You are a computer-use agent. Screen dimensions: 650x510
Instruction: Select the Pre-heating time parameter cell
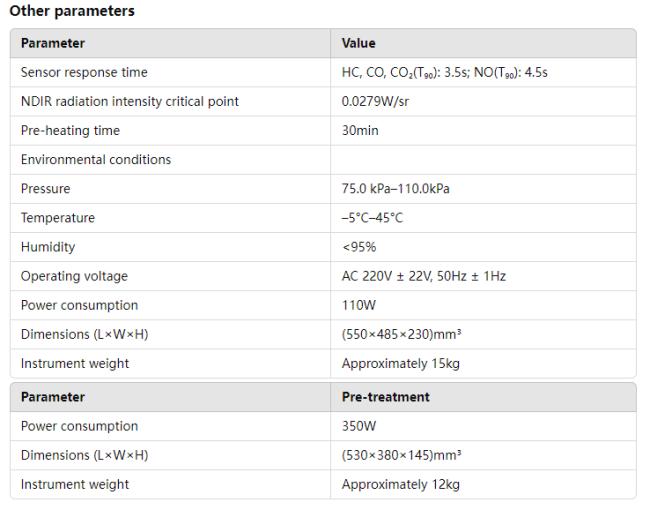coord(170,131)
